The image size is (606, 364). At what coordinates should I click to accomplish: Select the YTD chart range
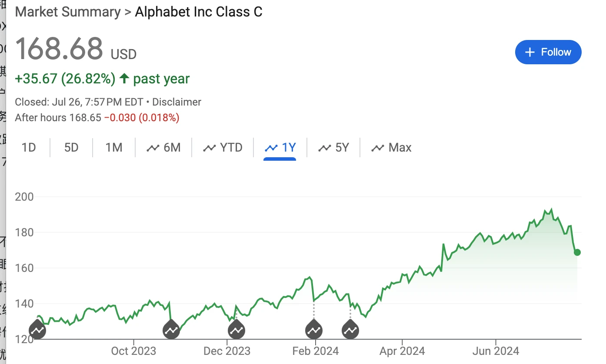223,148
